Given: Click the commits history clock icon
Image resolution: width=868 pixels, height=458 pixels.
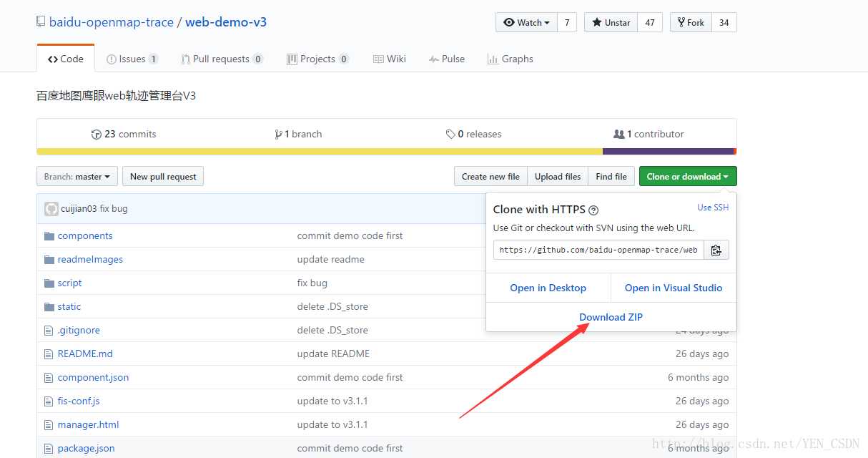Looking at the screenshot, I should (97, 135).
